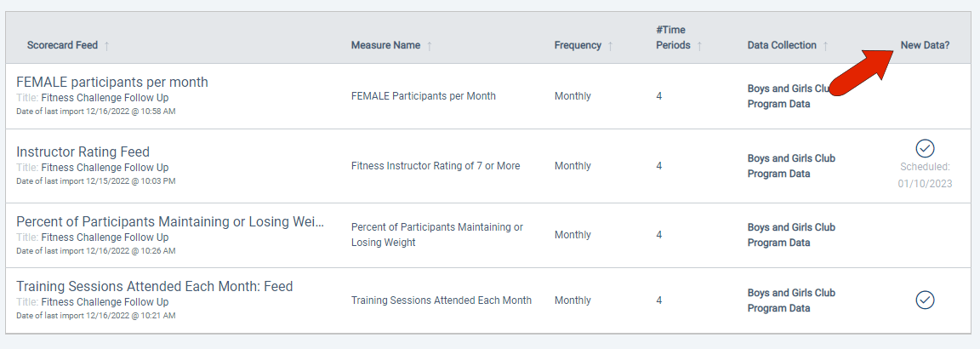The image size is (980, 349).
Task: Click sort arrow beside Scorecard Feed header
Action: coord(106,46)
